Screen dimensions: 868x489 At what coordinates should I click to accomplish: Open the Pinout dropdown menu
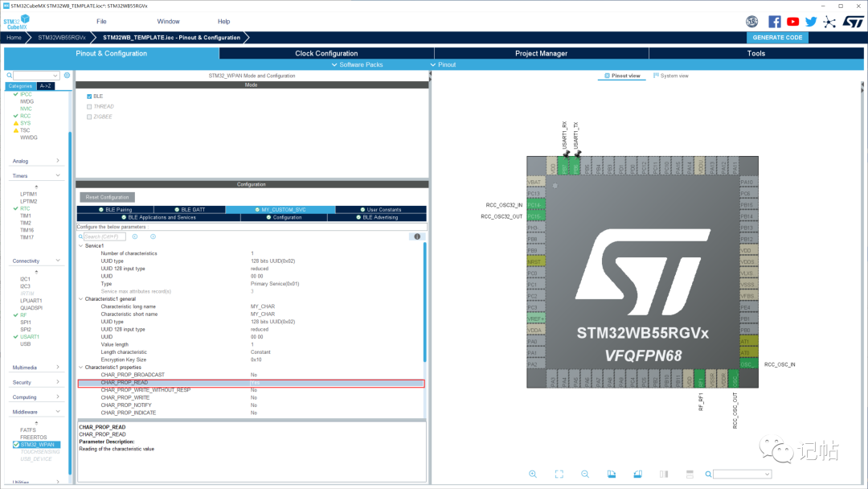point(444,65)
